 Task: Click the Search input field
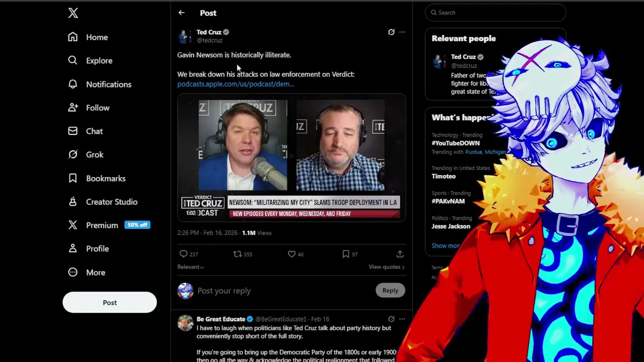[x=496, y=13]
